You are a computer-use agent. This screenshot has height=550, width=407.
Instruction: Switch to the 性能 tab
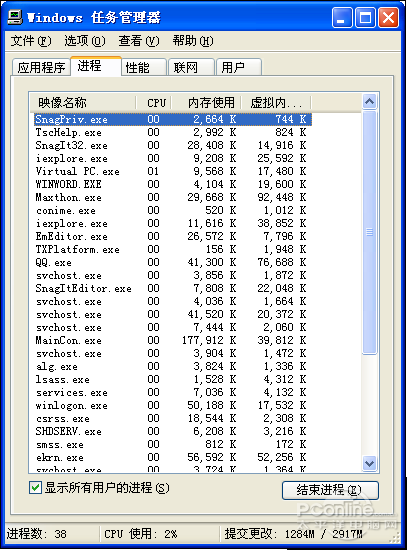tap(144, 67)
